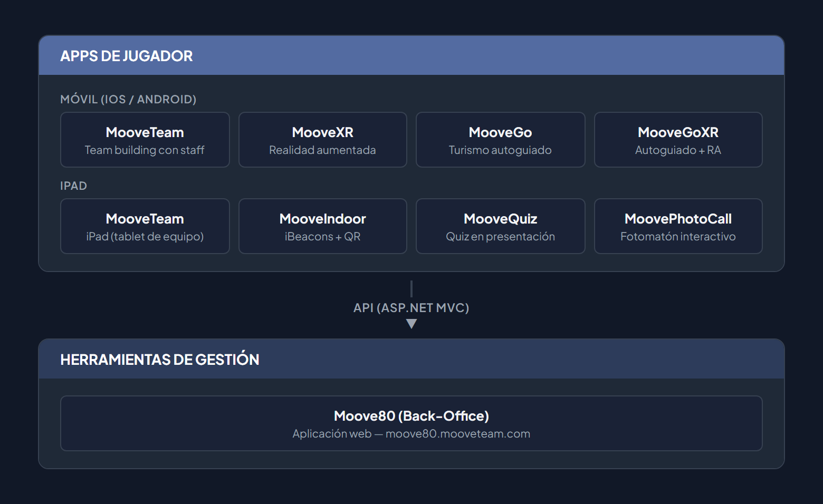823x504 pixels.
Task: Click the Team building con staff subtitle
Action: coord(145,150)
